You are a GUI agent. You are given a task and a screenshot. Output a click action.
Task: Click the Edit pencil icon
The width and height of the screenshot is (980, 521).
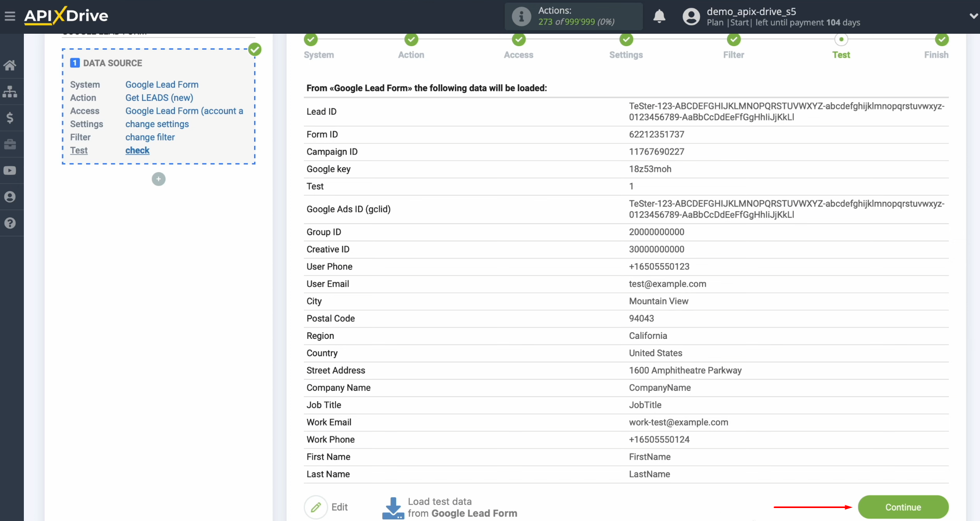(x=316, y=507)
